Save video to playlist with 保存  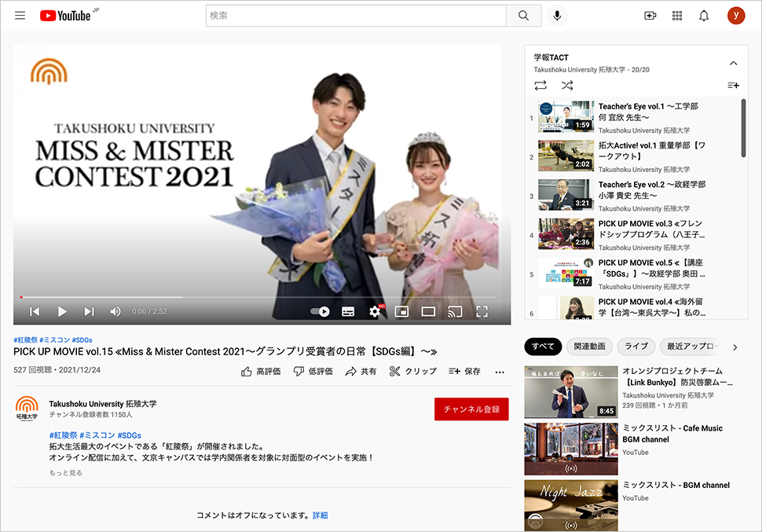pyautogui.click(x=464, y=372)
